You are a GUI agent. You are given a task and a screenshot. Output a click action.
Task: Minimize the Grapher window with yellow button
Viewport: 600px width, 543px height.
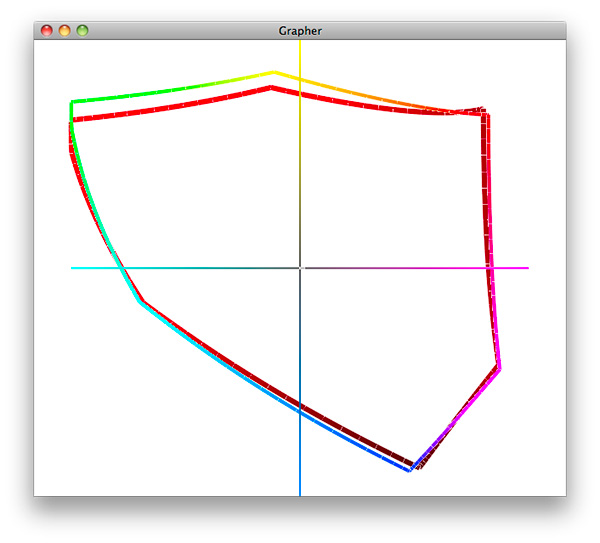(65, 31)
